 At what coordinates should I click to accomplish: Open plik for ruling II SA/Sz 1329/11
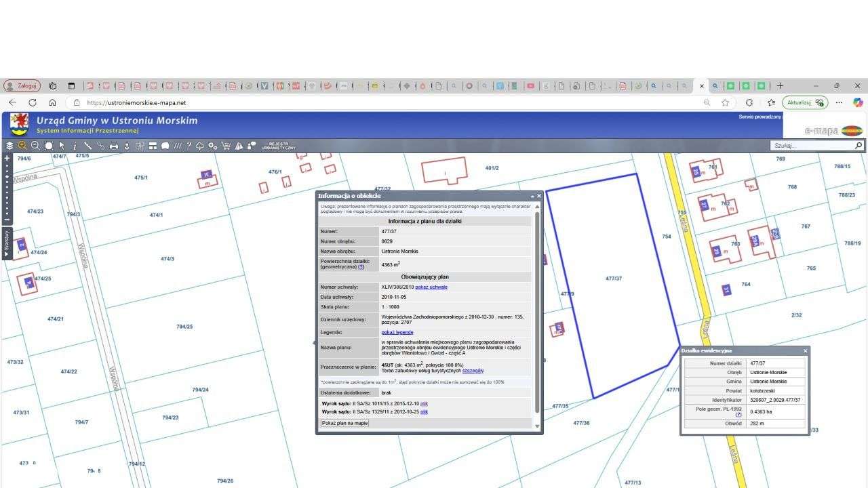point(424,411)
